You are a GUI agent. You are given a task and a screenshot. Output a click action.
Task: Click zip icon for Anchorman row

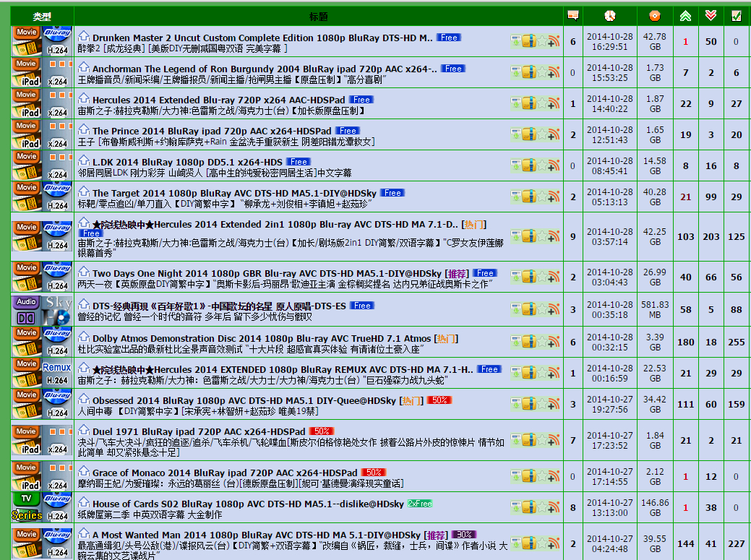(x=529, y=72)
